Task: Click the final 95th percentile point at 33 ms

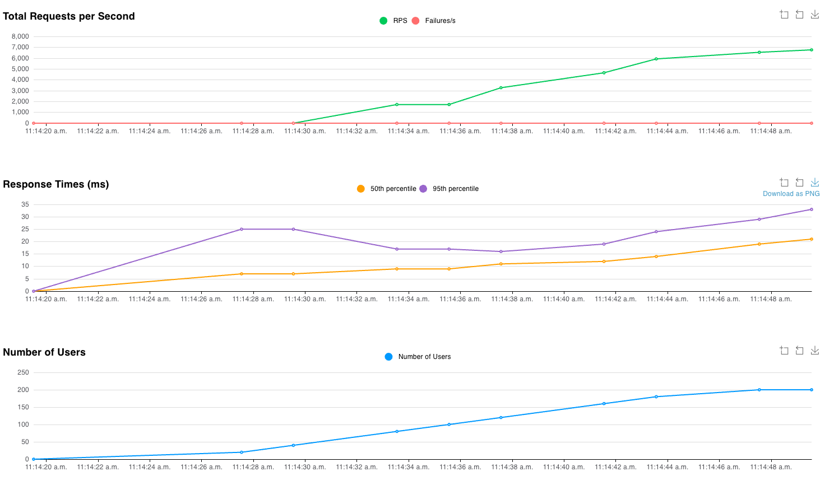Action: (811, 209)
